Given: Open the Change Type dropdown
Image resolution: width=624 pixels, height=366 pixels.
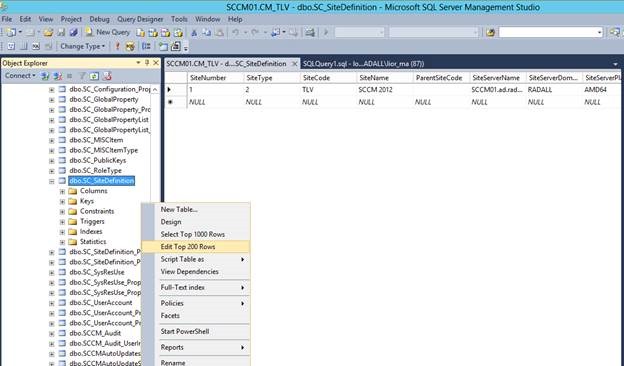Looking at the screenshot, I should click(82, 47).
